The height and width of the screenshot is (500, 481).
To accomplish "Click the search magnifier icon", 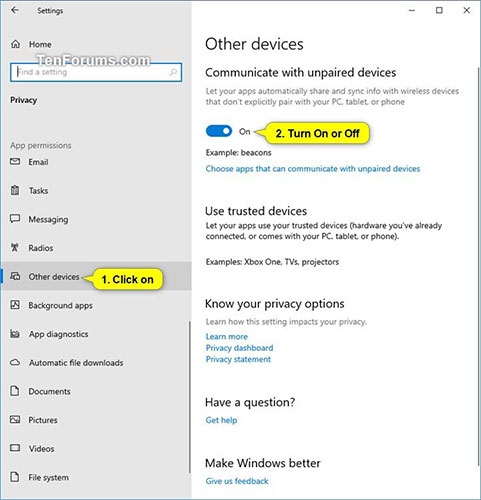I will pos(173,72).
